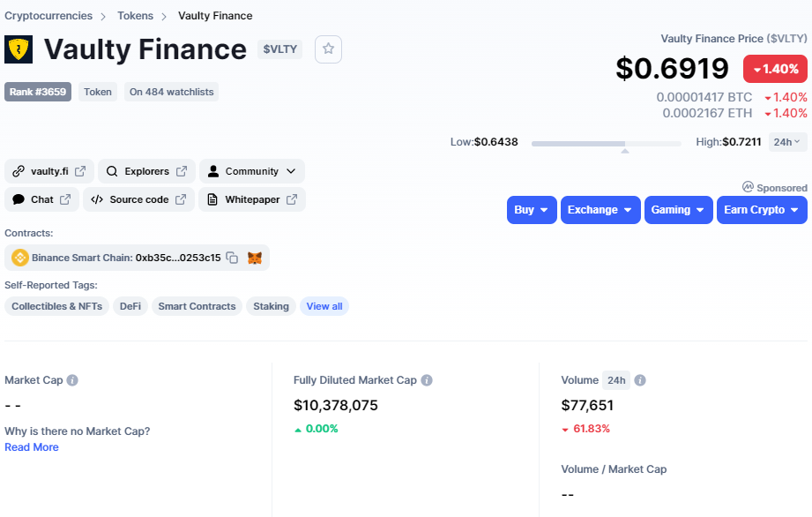This screenshot has height=517, width=812.
Task: Click the High $0.7211 value
Action: (x=741, y=142)
